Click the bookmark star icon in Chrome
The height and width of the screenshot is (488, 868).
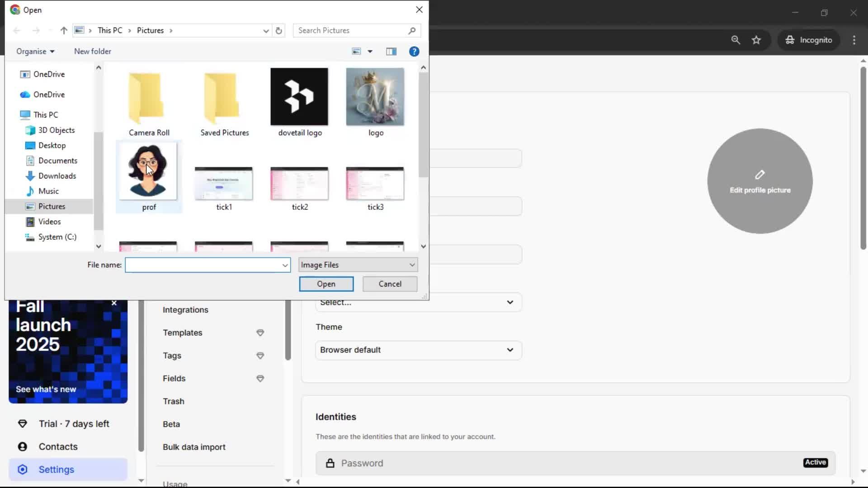pyautogui.click(x=756, y=40)
